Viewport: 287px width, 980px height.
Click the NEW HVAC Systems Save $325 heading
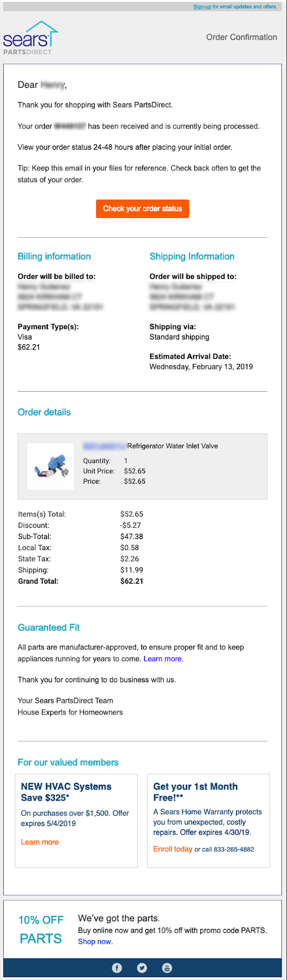[66, 792]
